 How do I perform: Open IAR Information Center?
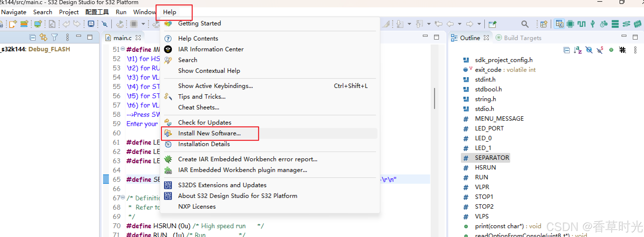pos(270,49)
